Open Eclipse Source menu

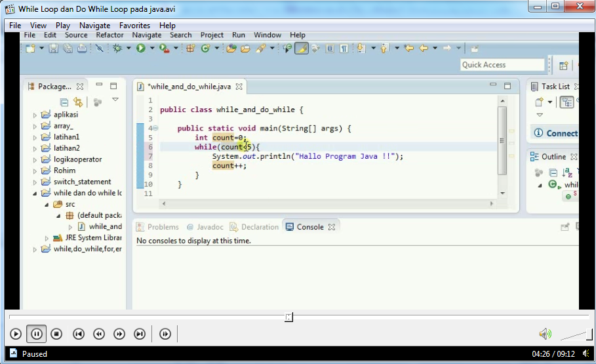(x=76, y=35)
